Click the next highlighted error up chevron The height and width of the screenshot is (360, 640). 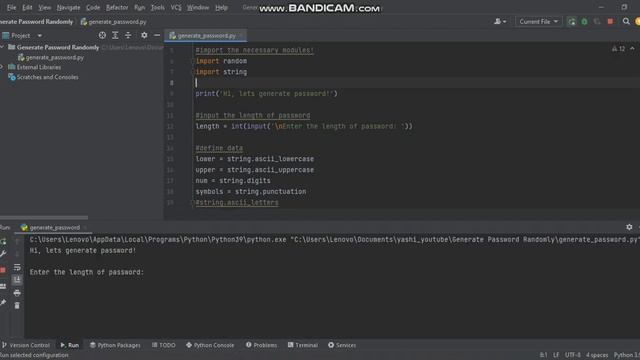(x=632, y=49)
